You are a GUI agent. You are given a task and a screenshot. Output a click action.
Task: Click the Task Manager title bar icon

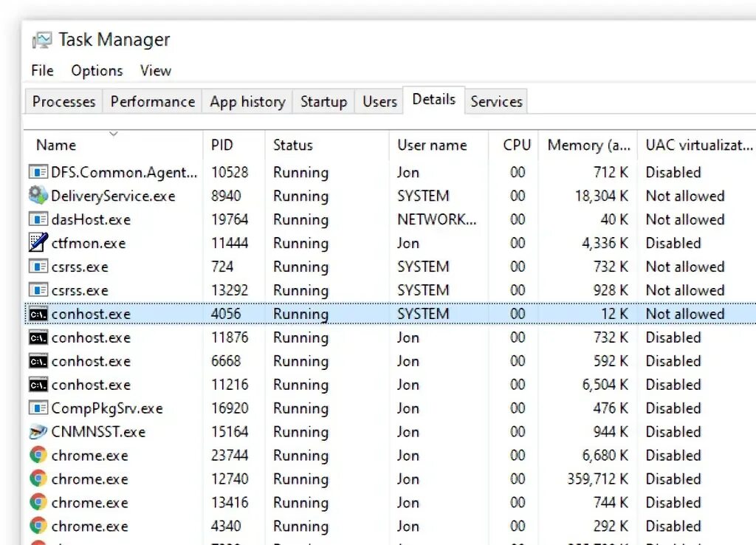[41, 40]
